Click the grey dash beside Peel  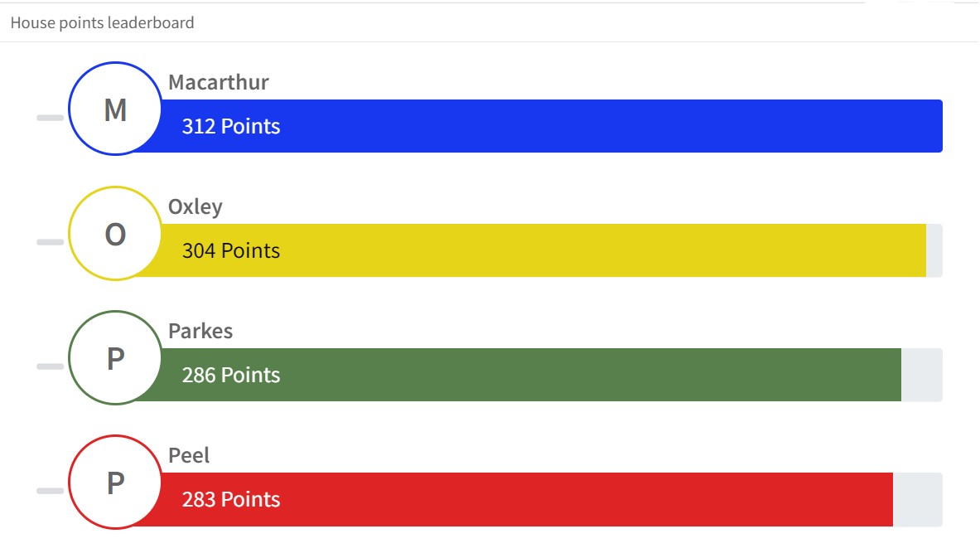tap(50, 491)
